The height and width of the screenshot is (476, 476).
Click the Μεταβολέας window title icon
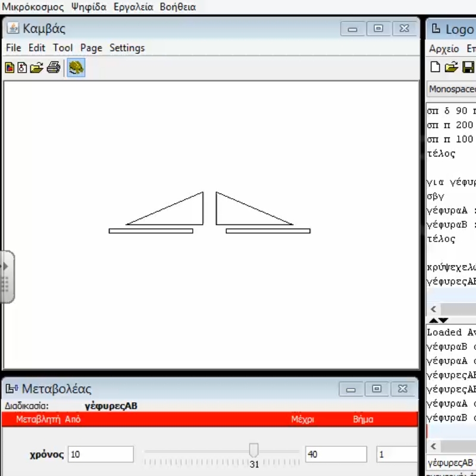point(11,389)
